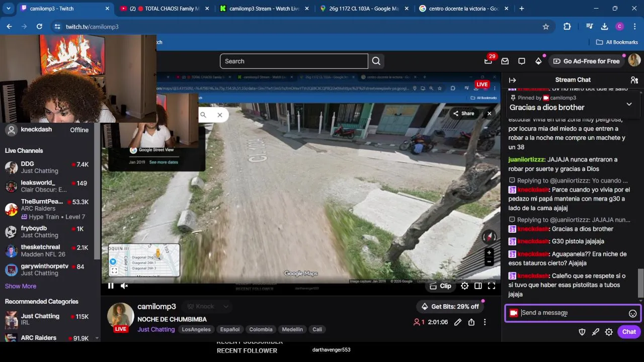Open Twitch user avatar menu

634,61
